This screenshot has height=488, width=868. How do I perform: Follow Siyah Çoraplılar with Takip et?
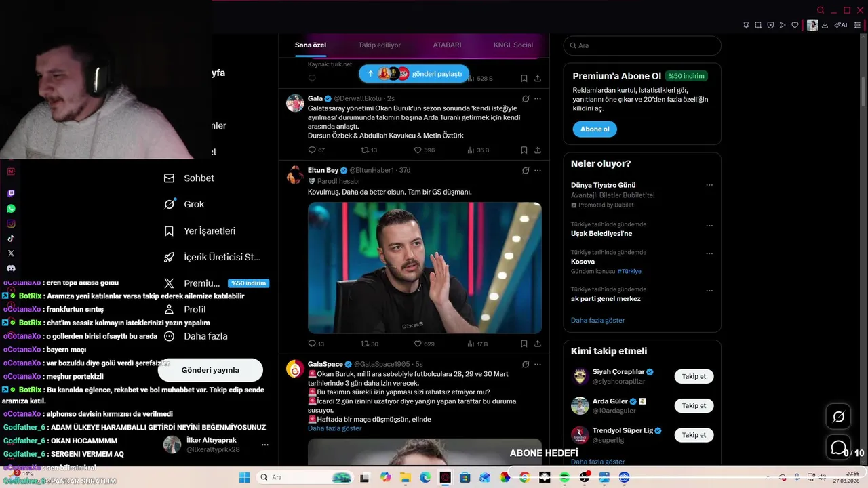click(694, 377)
